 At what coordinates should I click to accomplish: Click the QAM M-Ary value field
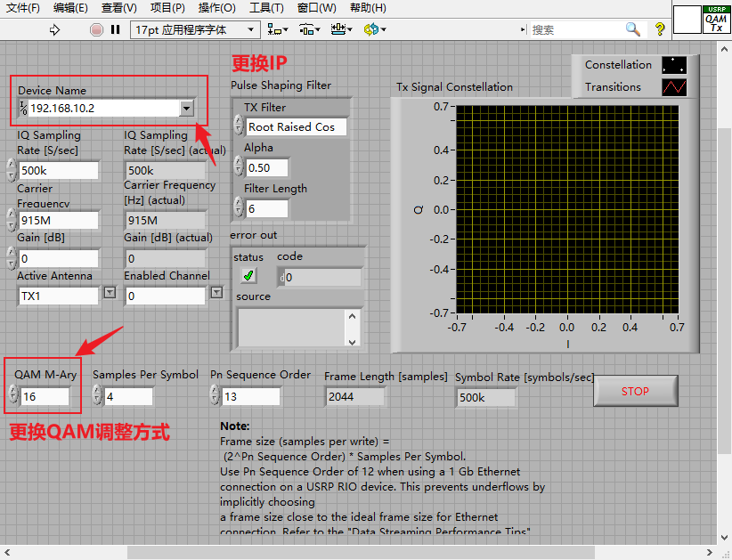(x=45, y=397)
